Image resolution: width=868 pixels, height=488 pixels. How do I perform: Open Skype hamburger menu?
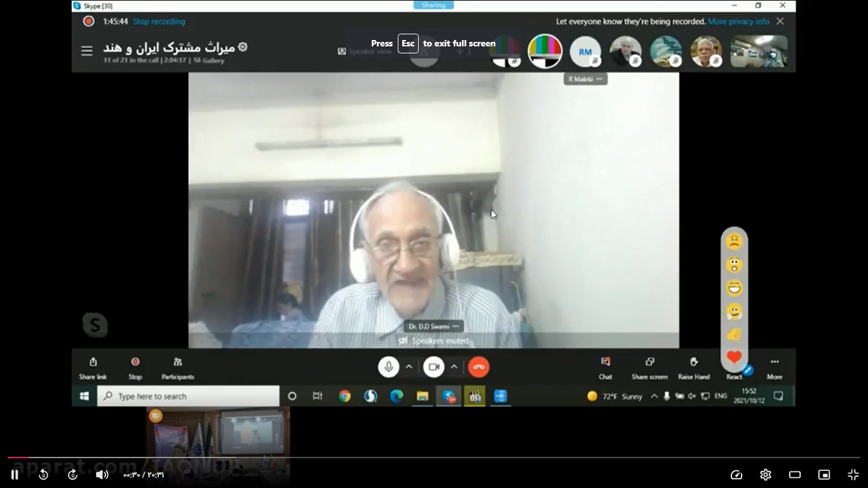pos(87,51)
